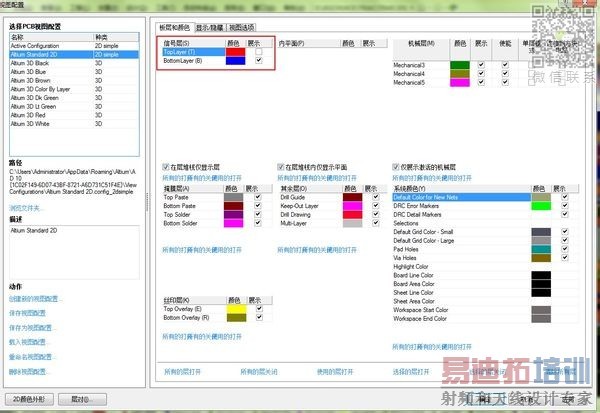The width and height of the screenshot is (600, 413).
Task: Toggle Keep-Out Layer show checkbox
Action: click(x=376, y=206)
